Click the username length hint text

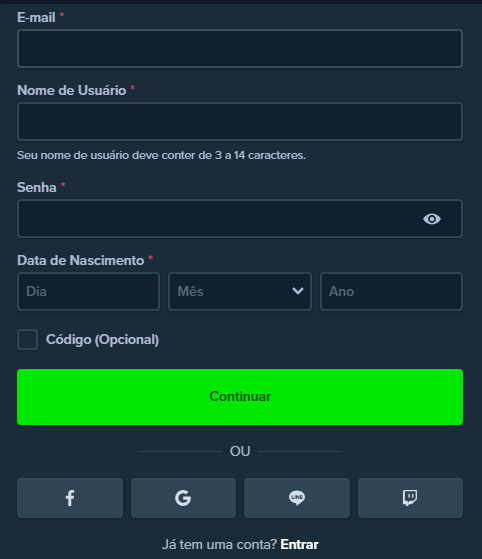coord(161,155)
